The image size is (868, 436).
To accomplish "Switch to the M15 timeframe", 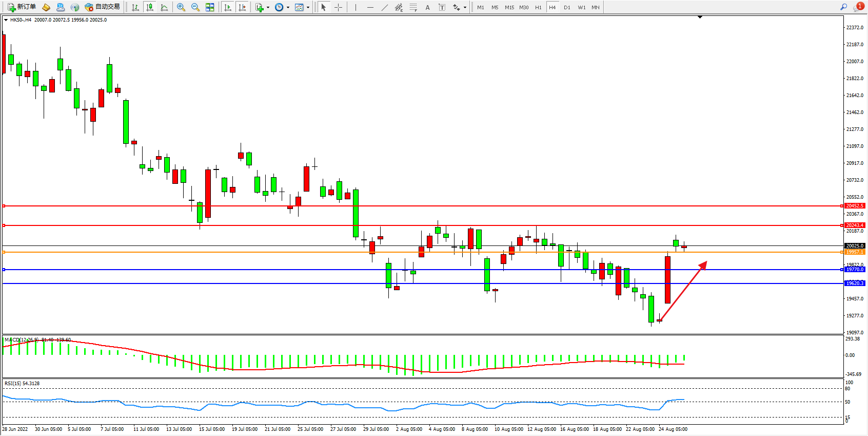I will point(509,7).
